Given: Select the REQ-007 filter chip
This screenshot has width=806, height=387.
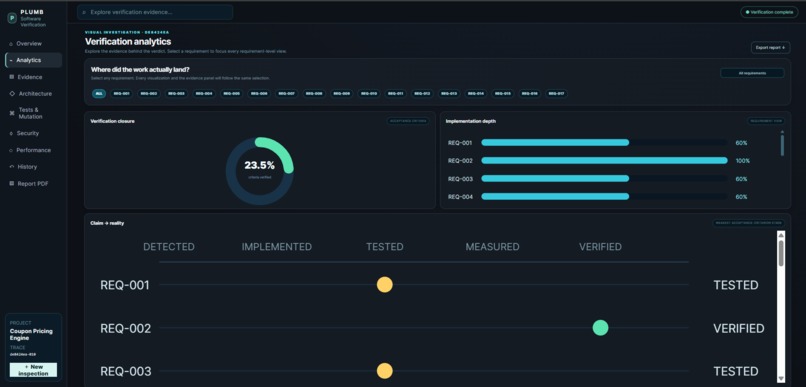Looking at the screenshot, I should (287, 94).
